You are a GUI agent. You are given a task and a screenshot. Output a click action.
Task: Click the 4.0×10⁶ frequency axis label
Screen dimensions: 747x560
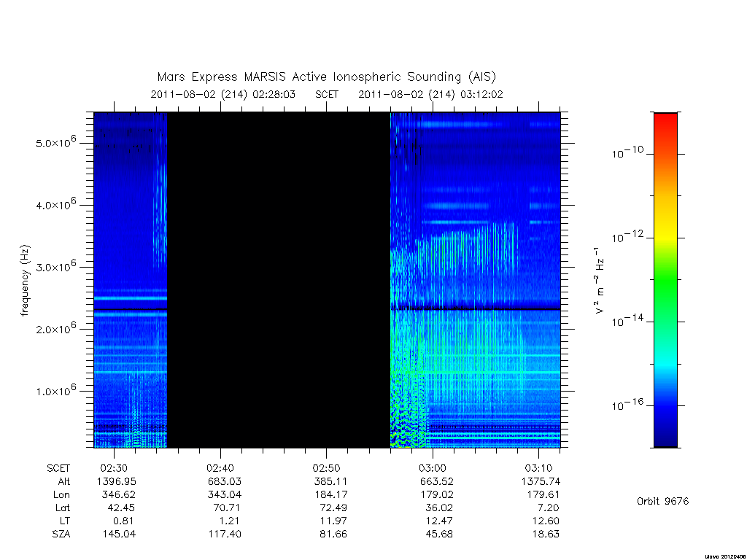tap(55, 204)
